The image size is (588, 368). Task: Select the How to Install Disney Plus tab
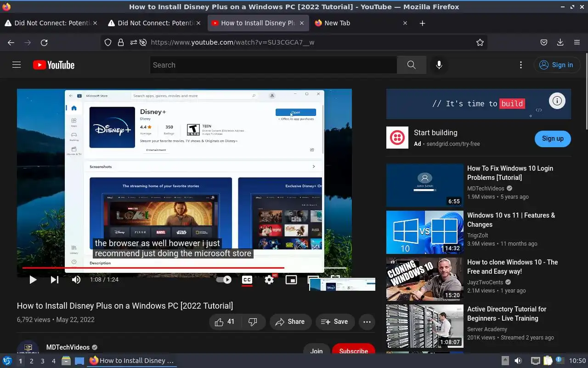257,23
